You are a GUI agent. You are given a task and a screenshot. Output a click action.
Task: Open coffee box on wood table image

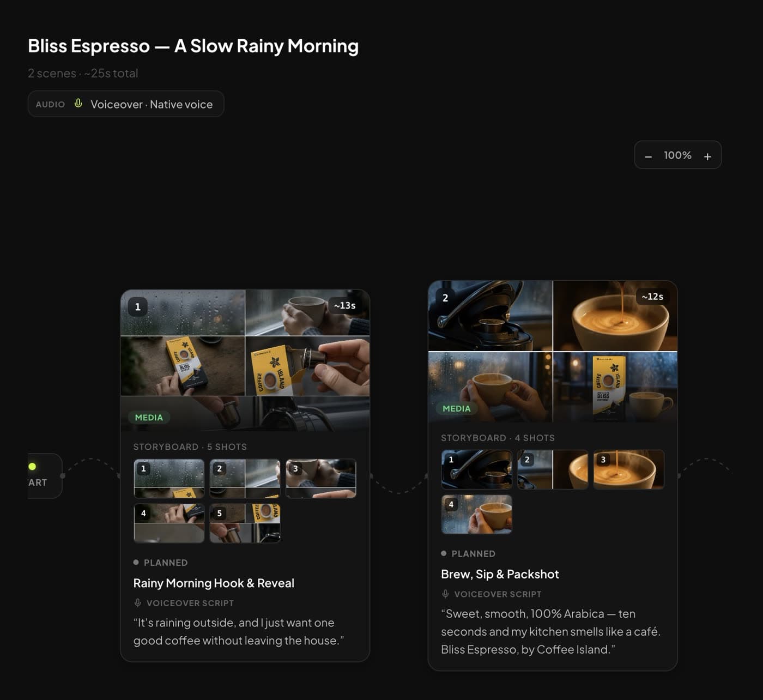pos(183,366)
